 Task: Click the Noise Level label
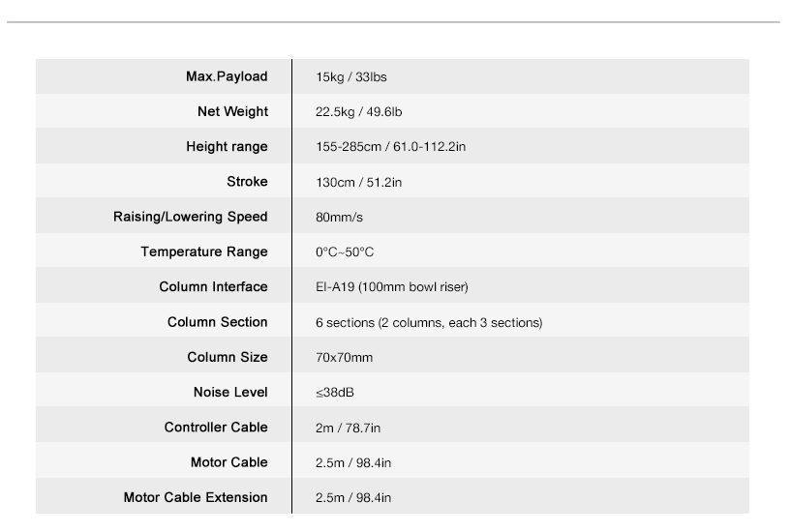[x=230, y=393]
